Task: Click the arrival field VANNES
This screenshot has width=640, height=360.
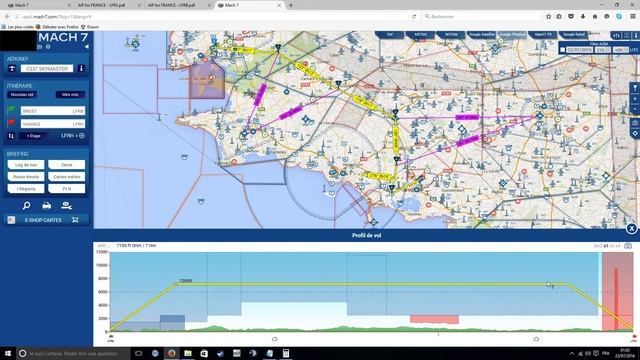Action: coord(53,123)
